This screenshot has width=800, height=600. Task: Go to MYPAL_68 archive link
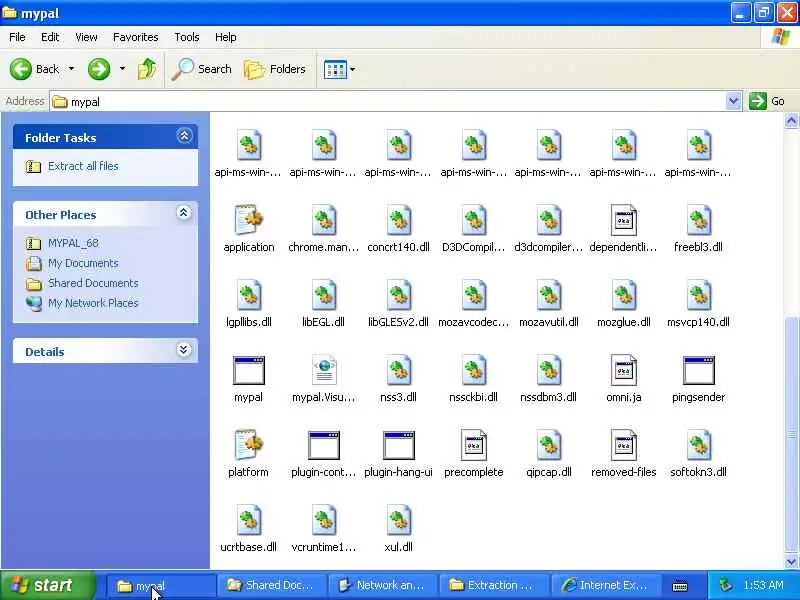tap(73, 243)
